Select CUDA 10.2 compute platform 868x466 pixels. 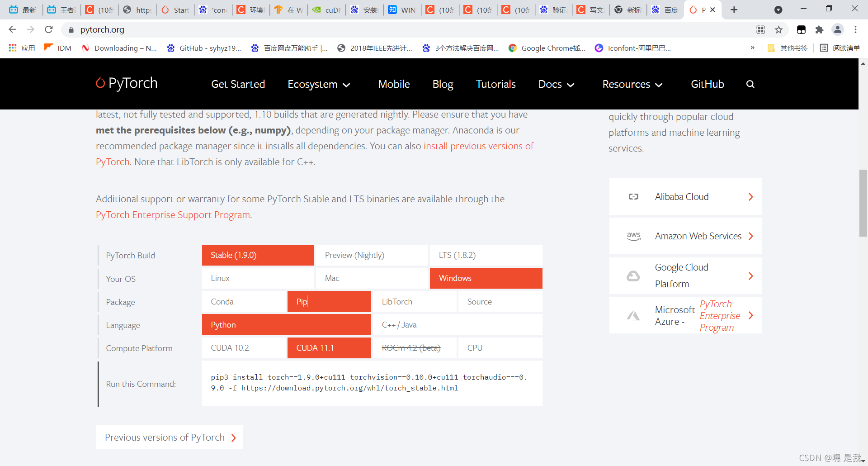[x=244, y=348]
